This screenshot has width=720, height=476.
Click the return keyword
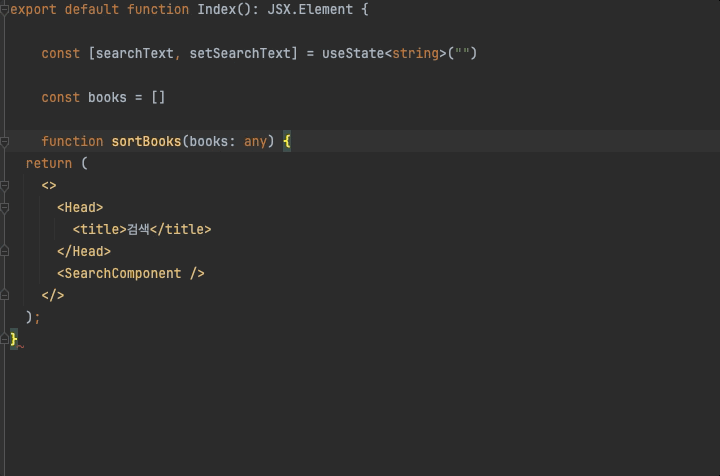tap(49, 163)
